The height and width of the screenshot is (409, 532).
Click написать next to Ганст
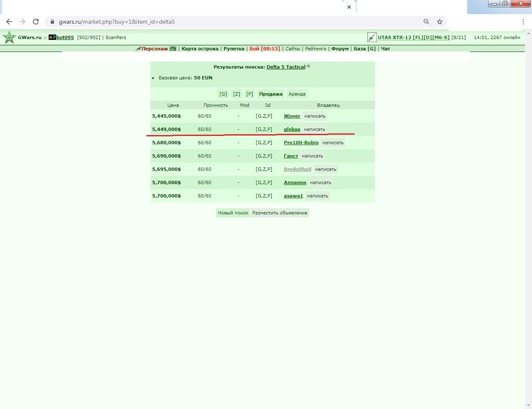pos(312,156)
